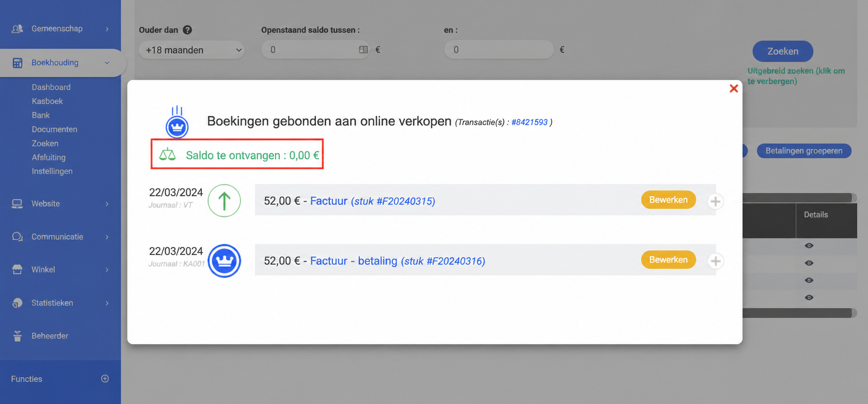This screenshot has width=868, height=404.
Task: Open Instellingen submenu item
Action: (52, 171)
